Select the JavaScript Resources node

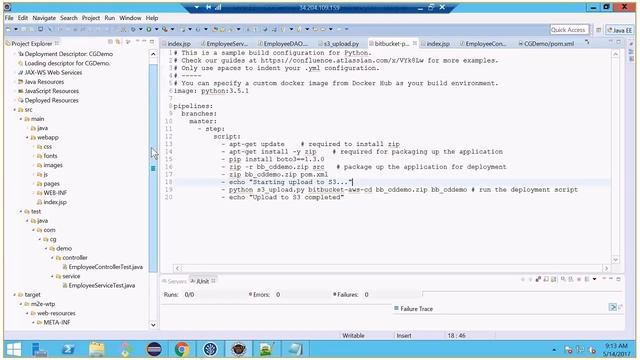(48, 91)
